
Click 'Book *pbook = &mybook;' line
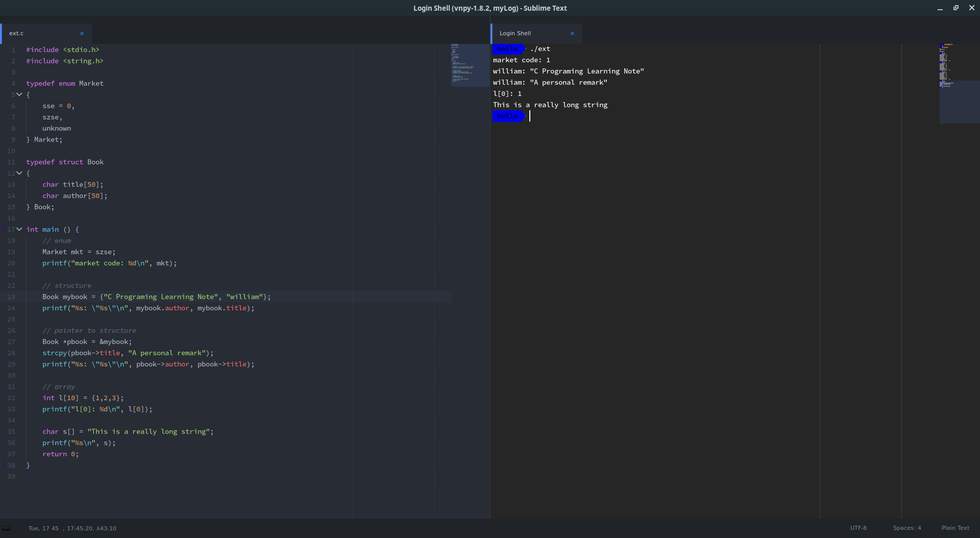[x=87, y=341]
